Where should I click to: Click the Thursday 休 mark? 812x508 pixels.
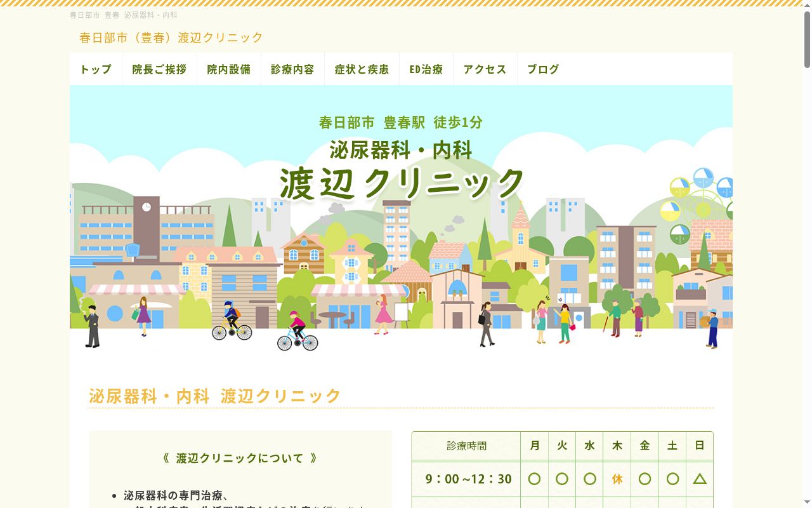tap(617, 479)
